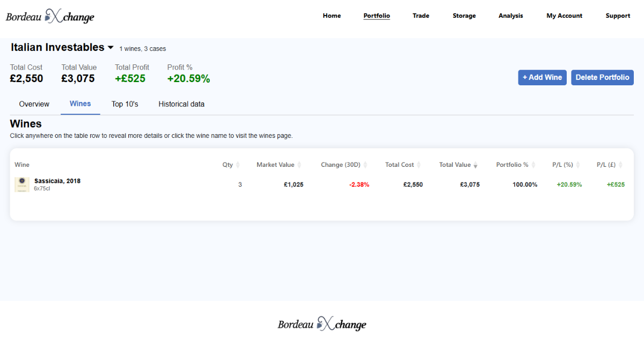The width and height of the screenshot is (644, 338).
Task: Click the '1 wines, 3 cases' summary text
Action: pos(143,49)
